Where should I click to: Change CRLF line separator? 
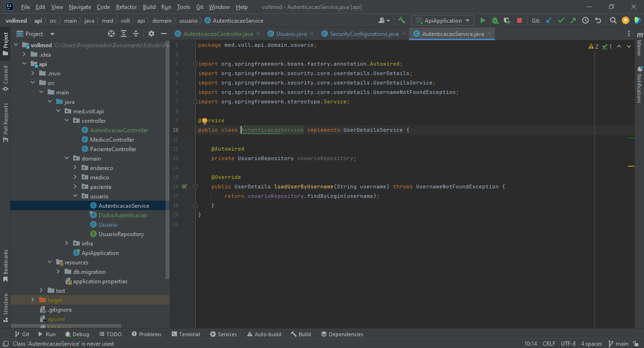[549, 344]
